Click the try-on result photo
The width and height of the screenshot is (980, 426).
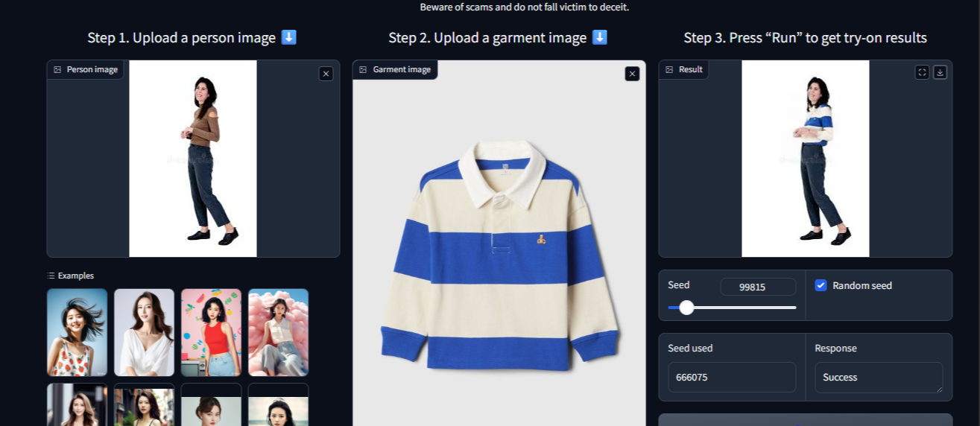[806, 159]
